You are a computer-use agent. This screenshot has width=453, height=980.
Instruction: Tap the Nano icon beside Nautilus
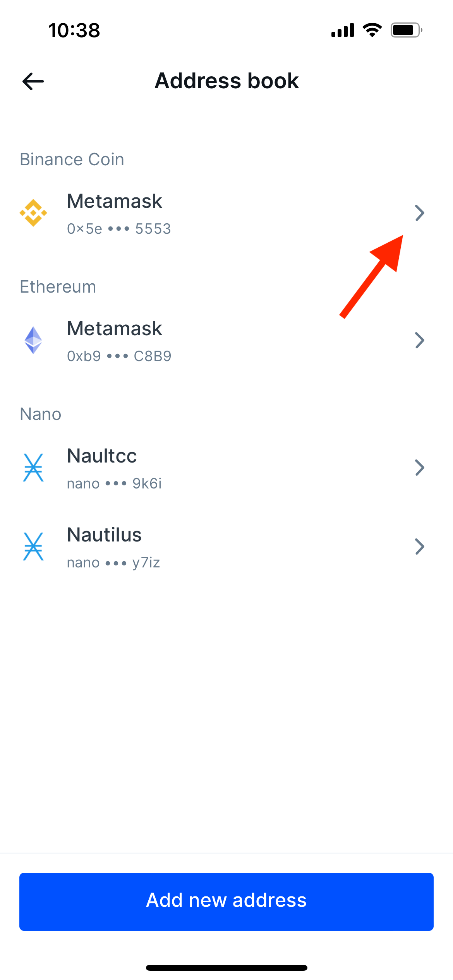(33, 547)
